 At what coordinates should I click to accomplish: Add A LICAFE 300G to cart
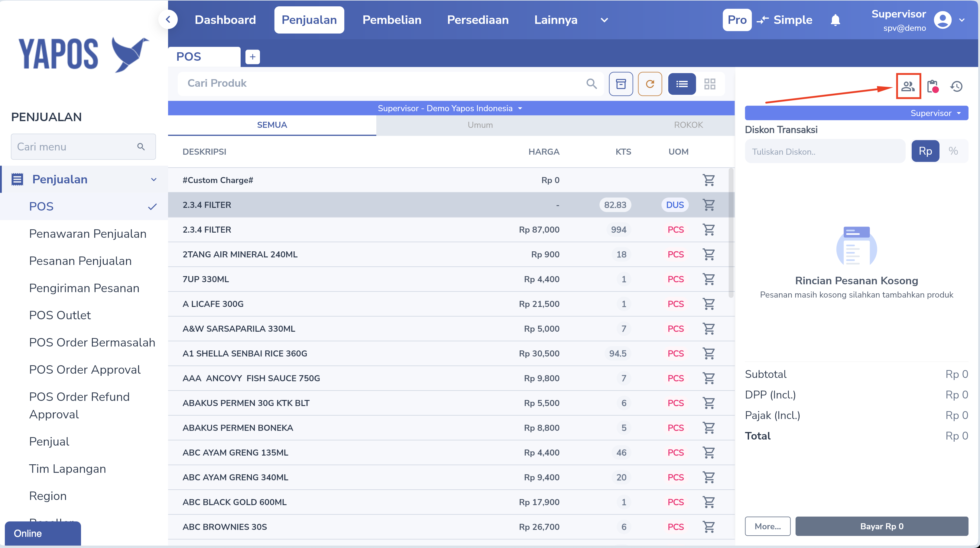[x=708, y=304]
